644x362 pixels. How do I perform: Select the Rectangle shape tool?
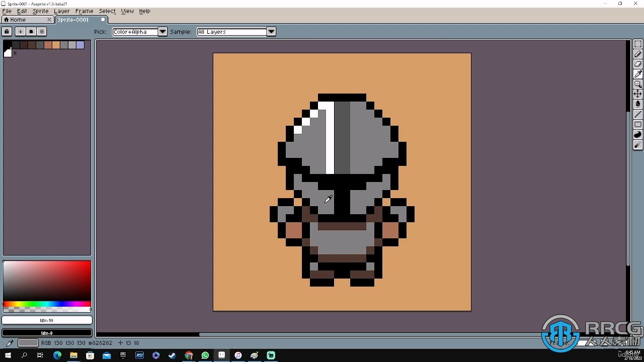pos(638,125)
